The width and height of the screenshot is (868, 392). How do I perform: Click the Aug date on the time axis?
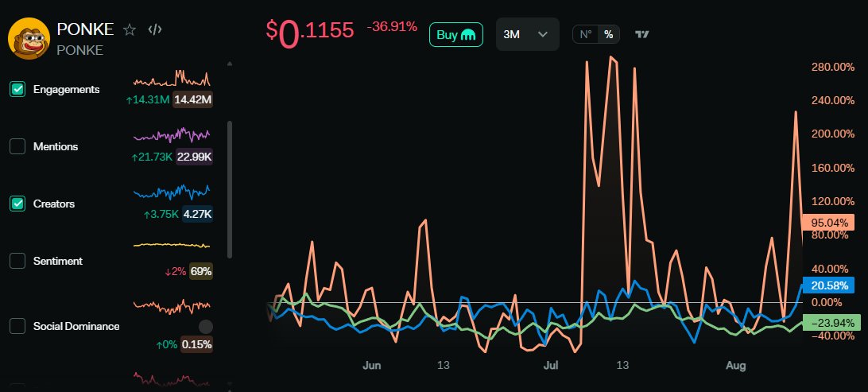pos(736,366)
